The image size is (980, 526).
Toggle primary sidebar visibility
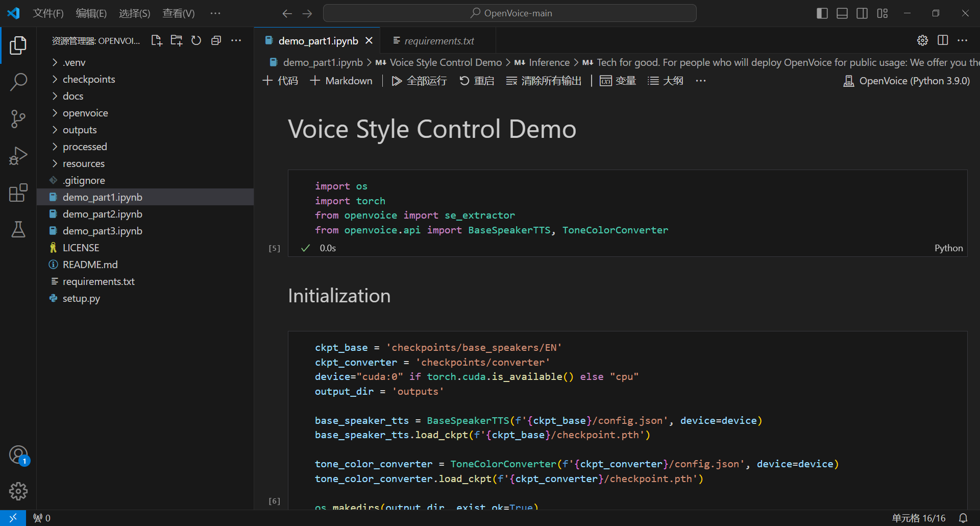tap(822, 13)
